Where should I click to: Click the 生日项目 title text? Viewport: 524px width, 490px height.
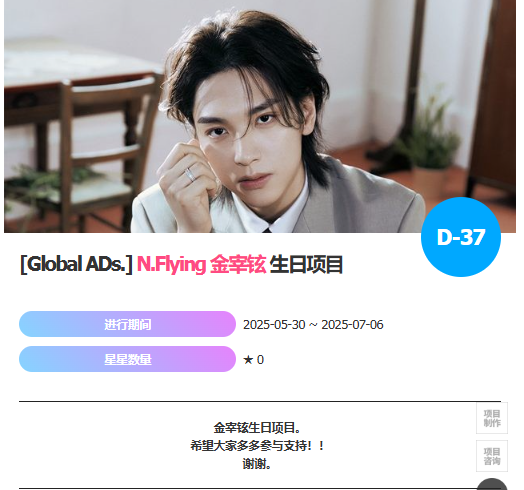306,264
